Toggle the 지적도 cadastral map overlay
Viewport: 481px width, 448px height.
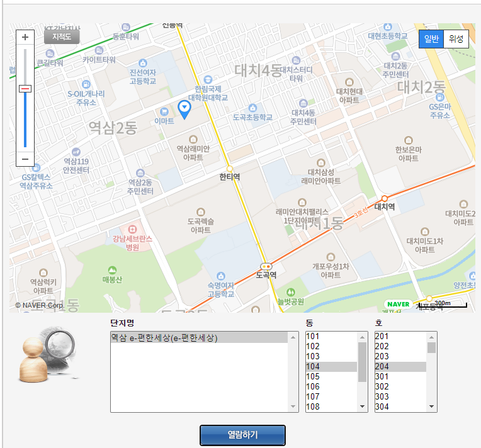tap(62, 36)
